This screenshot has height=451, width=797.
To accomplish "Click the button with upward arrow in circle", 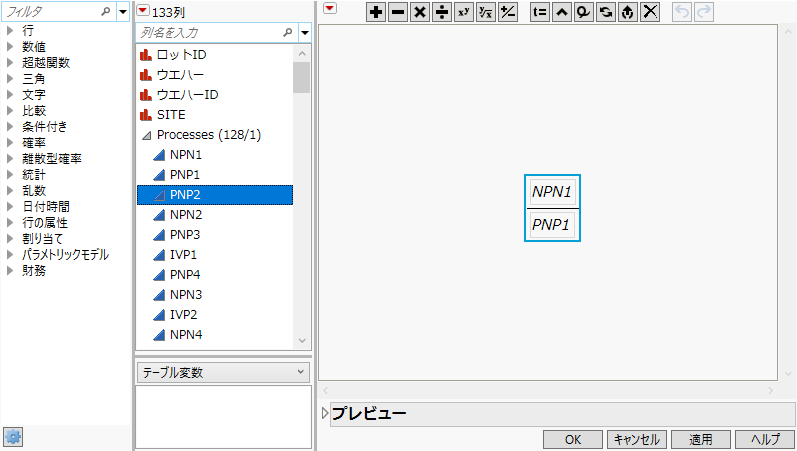I will [x=628, y=12].
